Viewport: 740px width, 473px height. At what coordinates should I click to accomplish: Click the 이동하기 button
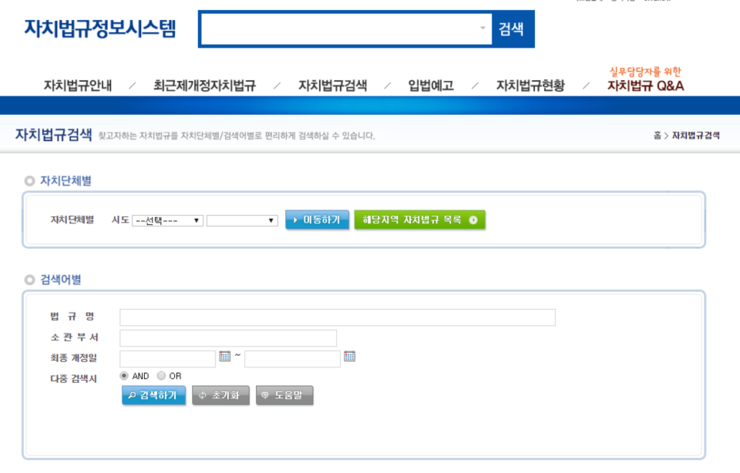pyautogui.click(x=317, y=220)
